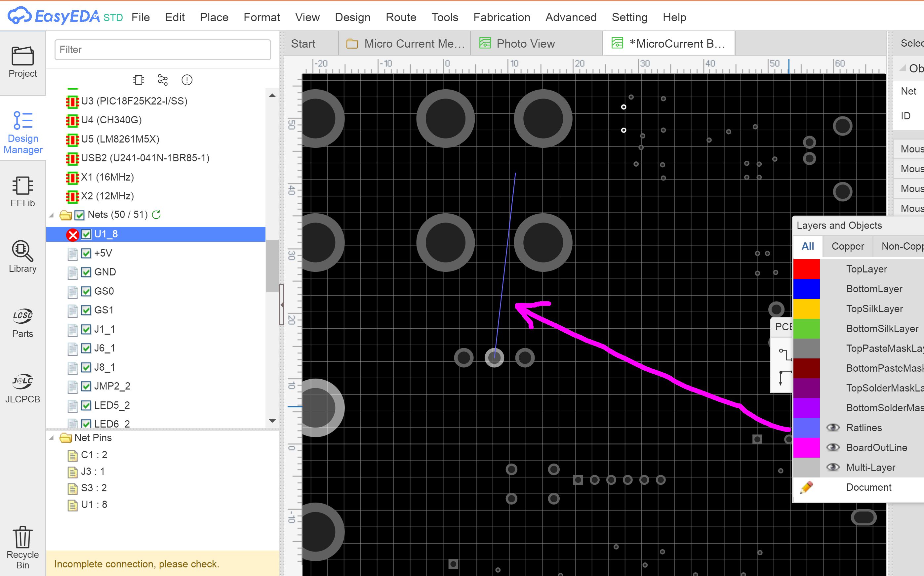Select the LED5_2 net row
Screen dimensions: 924x576
[156, 405]
